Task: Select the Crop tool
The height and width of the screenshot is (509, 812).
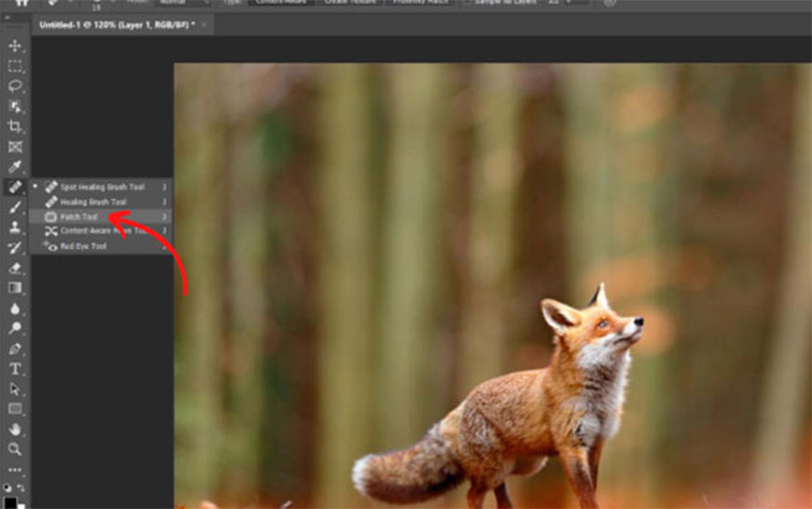Action: pos(15,126)
